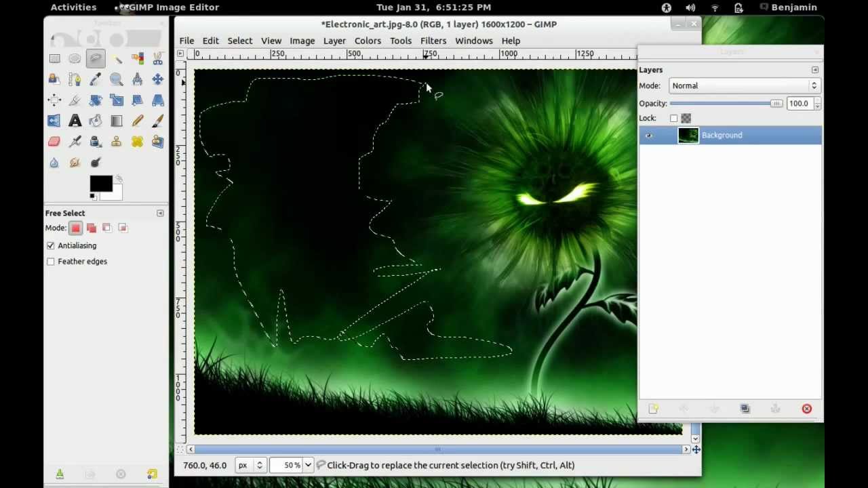Image resolution: width=868 pixels, height=488 pixels.
Task: Open the Filters menu
Action: point(433,41)
